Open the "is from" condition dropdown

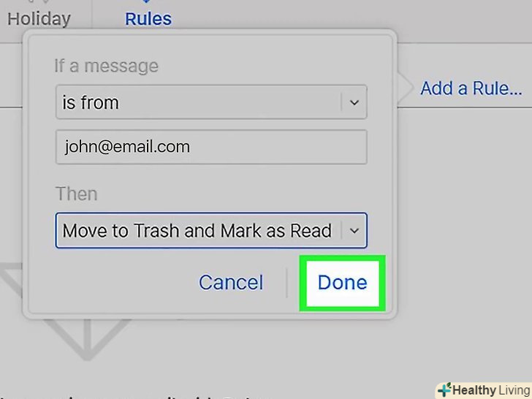[211, 102]
